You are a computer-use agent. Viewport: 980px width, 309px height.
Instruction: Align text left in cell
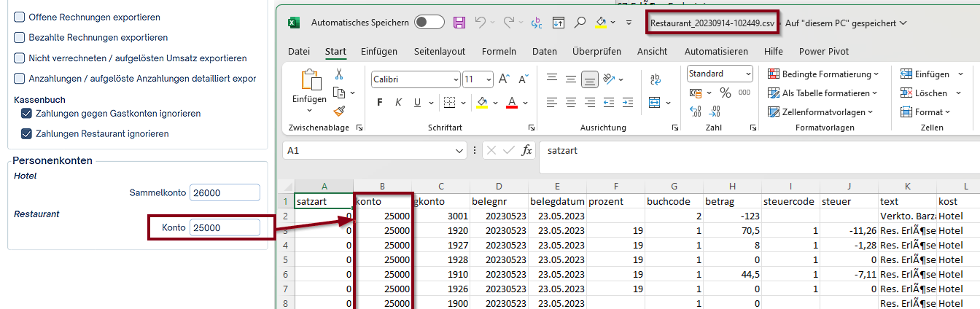click(552, 102)
